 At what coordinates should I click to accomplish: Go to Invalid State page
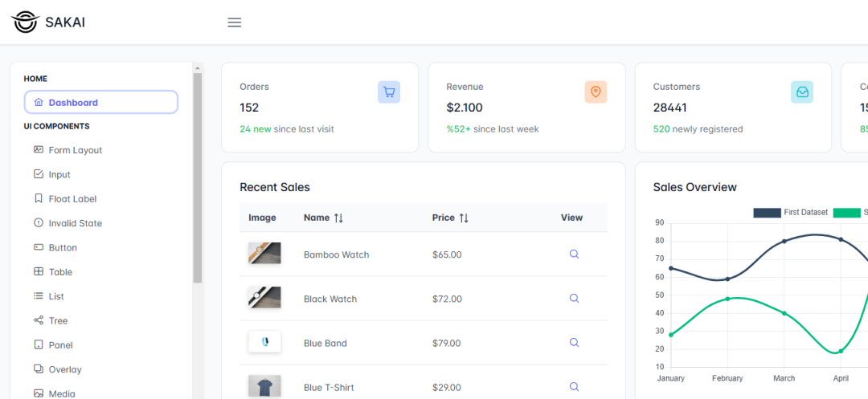[x=75, y=223]
